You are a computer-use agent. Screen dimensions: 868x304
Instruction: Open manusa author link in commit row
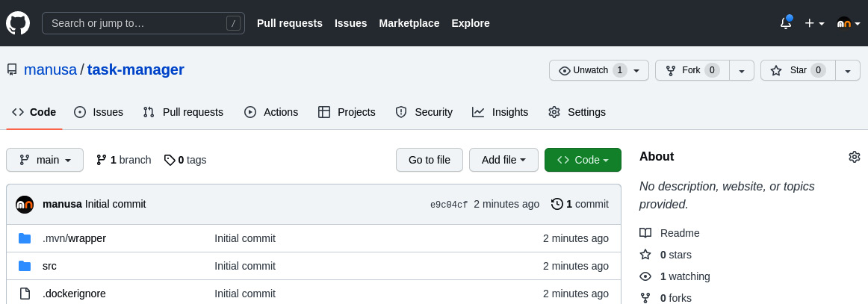pyautogui.click(x=63, y=205)
